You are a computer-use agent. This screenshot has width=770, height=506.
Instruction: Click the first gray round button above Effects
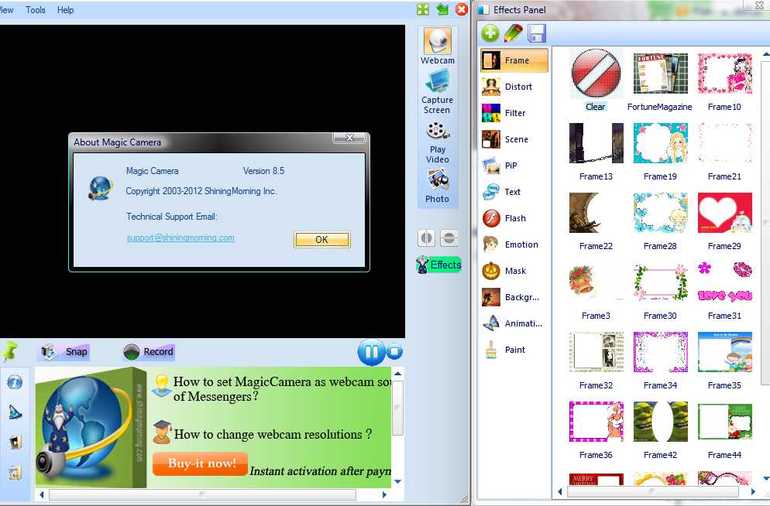pos(426,238)
